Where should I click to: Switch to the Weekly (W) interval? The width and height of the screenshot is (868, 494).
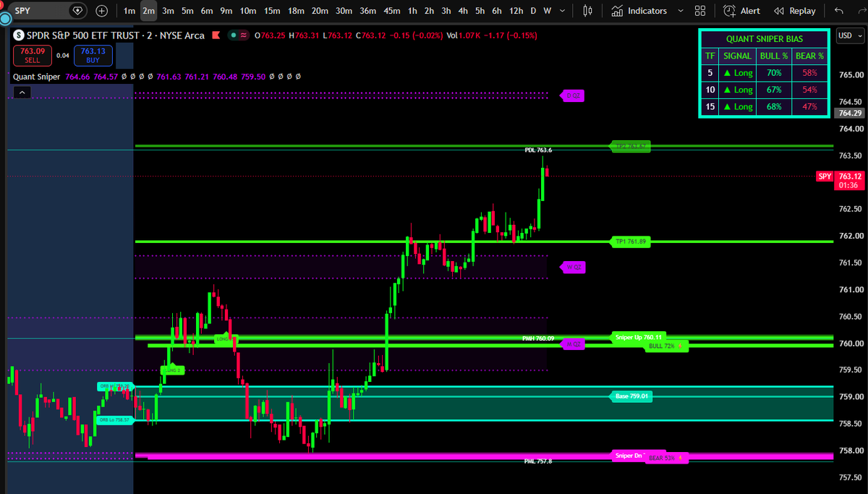pos(547,11)
